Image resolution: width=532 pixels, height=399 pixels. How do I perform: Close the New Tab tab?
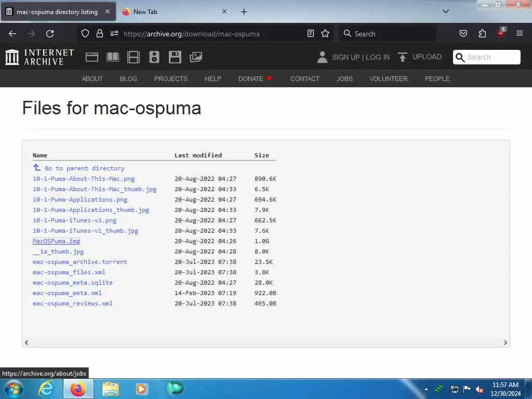click(224, 11)
